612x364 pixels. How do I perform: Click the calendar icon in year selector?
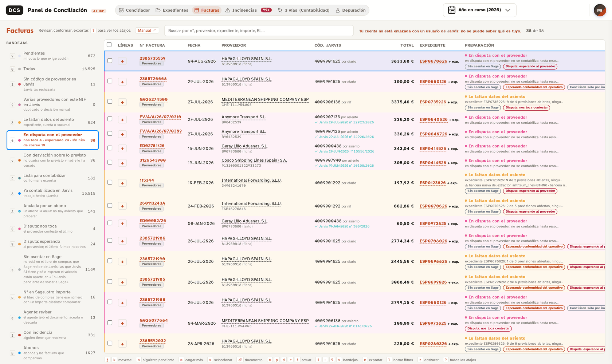click(452, 10)
